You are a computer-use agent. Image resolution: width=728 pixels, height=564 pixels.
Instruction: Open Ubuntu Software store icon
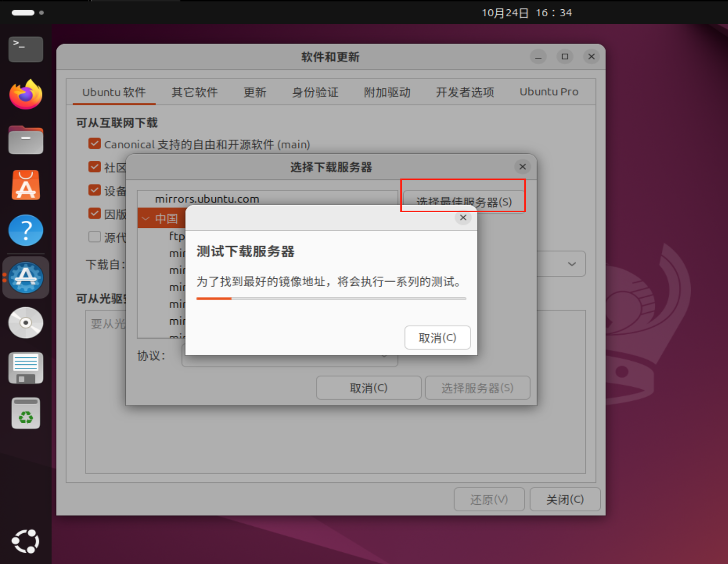(x=26, y=185)
